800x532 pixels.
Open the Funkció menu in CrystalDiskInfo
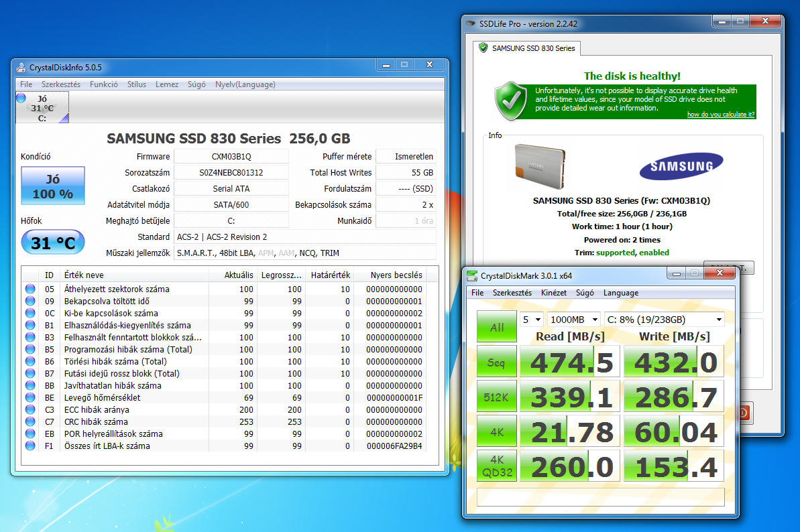104,84
